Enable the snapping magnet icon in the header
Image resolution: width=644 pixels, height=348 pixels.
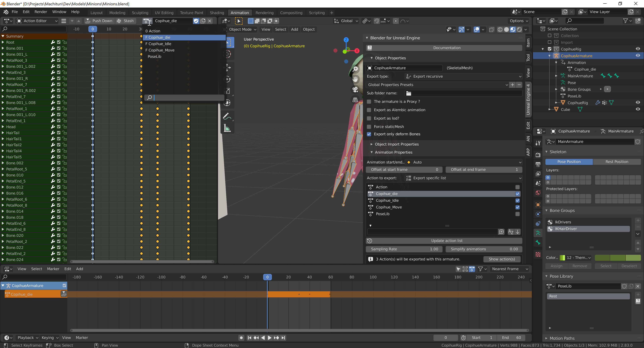click(x=377, y=21)
